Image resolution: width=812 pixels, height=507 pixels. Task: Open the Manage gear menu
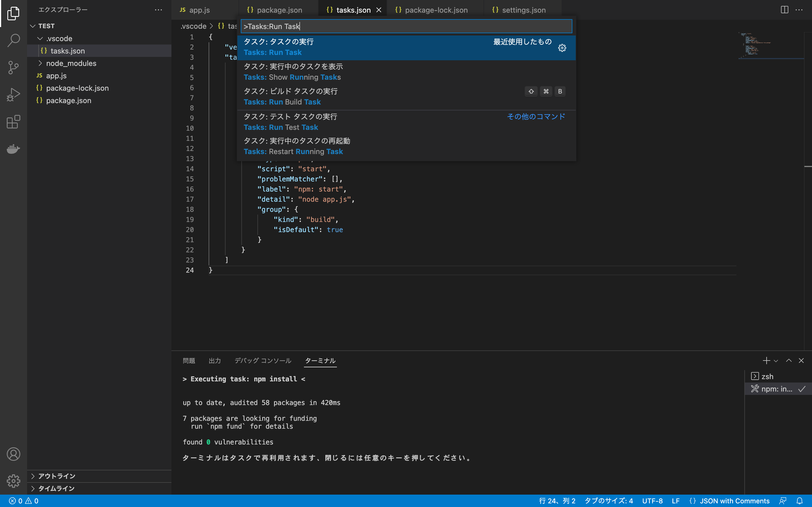[x=14, y=480]
